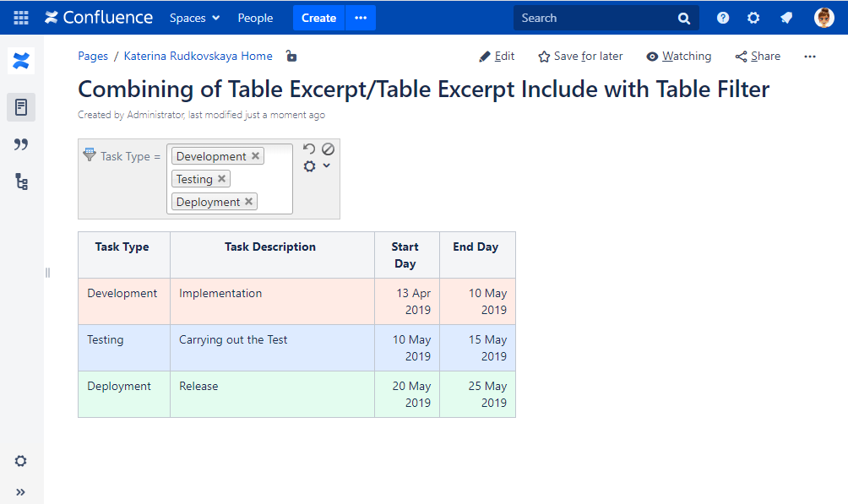Click the Confluence logo in header
The width and height of the screenshot is (848, 504).
[x=99, y=18]
